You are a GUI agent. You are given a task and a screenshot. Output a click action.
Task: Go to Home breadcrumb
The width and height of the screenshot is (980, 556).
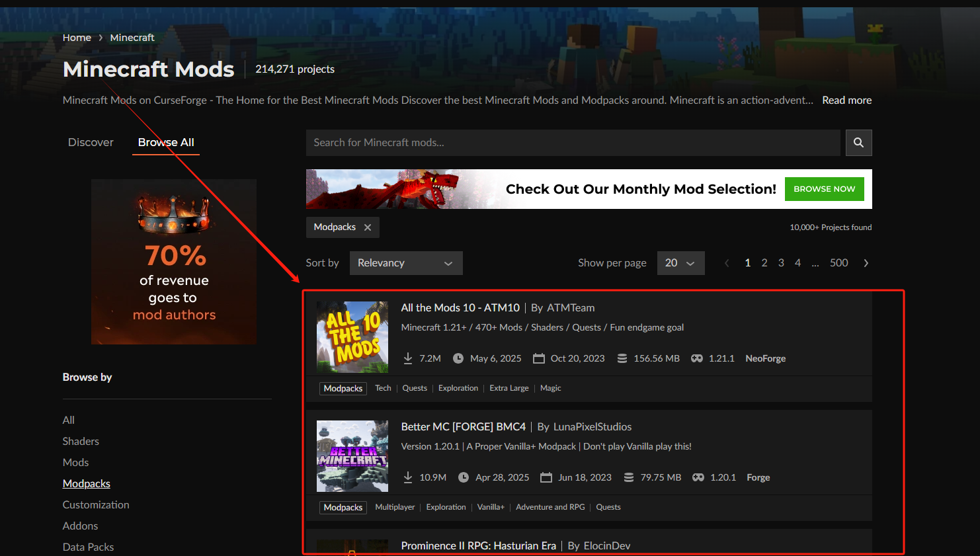77,38
